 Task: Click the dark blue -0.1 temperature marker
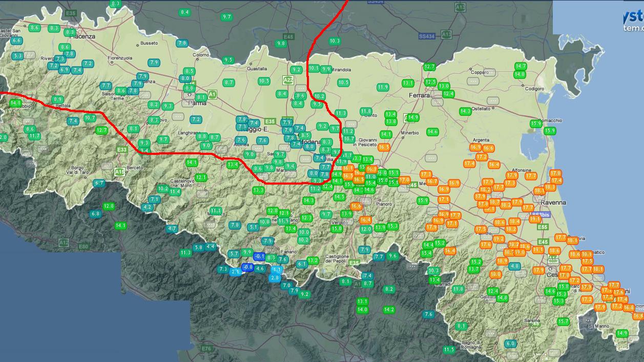point(259,256)
